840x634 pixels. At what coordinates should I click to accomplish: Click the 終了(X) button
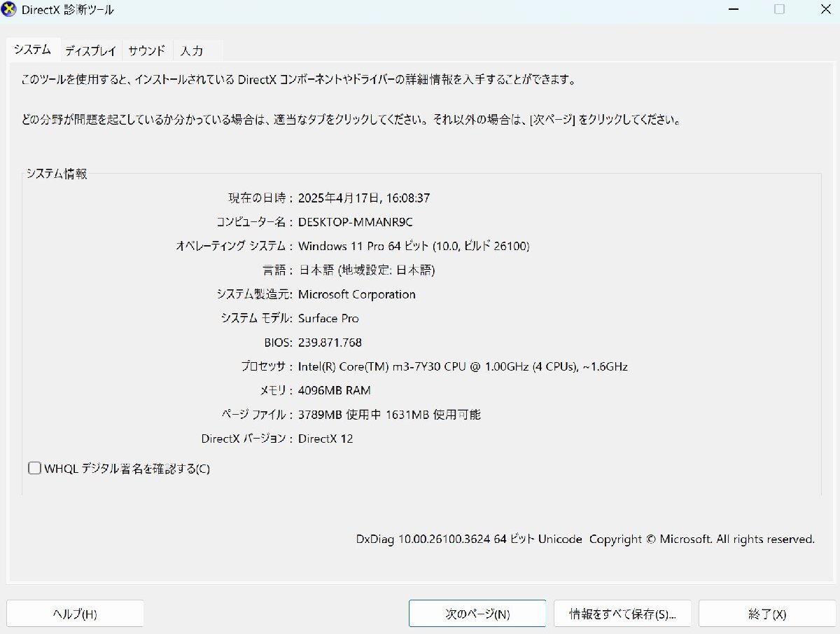(x=766, y=613)
